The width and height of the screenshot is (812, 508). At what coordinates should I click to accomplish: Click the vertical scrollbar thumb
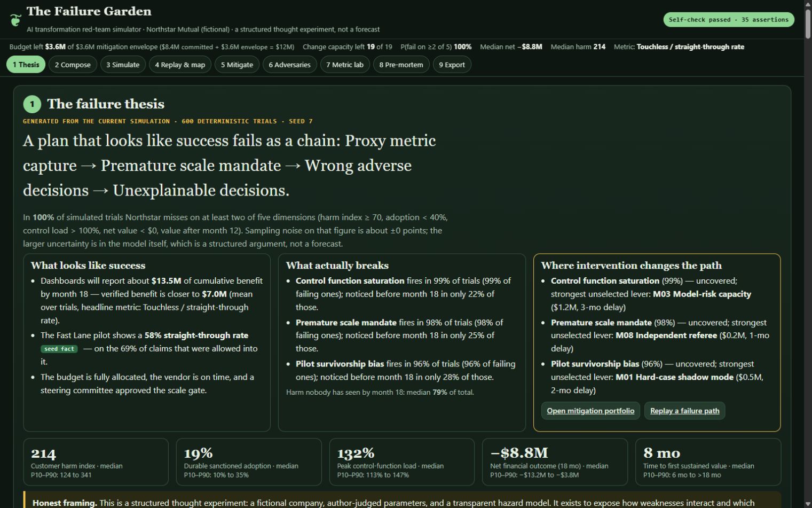coord(808,24)
